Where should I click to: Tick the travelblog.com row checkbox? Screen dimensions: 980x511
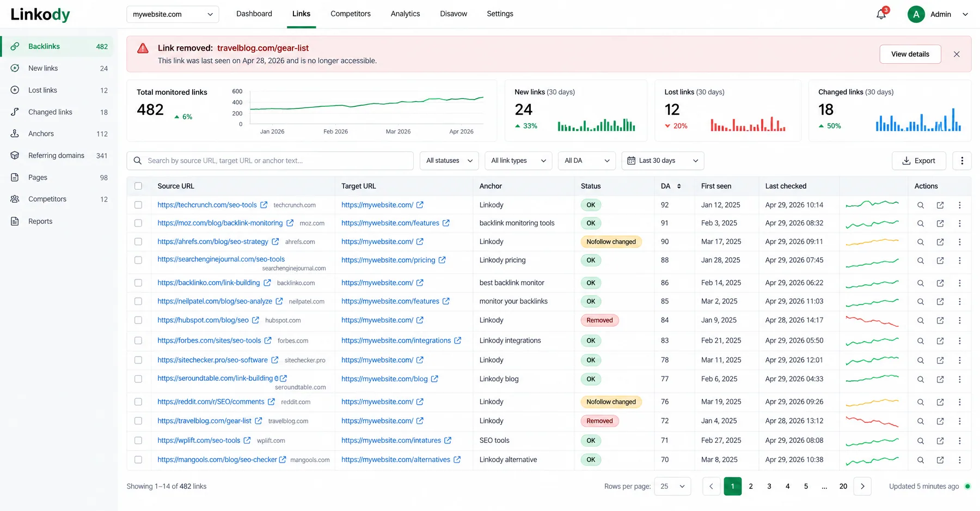[x=138, y=421]
